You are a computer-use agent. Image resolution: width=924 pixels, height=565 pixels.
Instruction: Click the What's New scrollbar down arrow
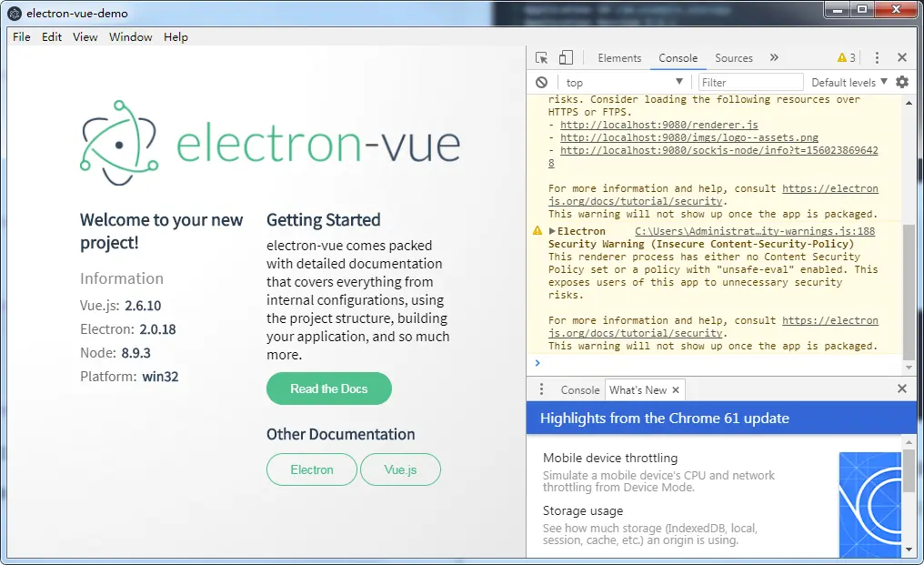click(909, 549)
